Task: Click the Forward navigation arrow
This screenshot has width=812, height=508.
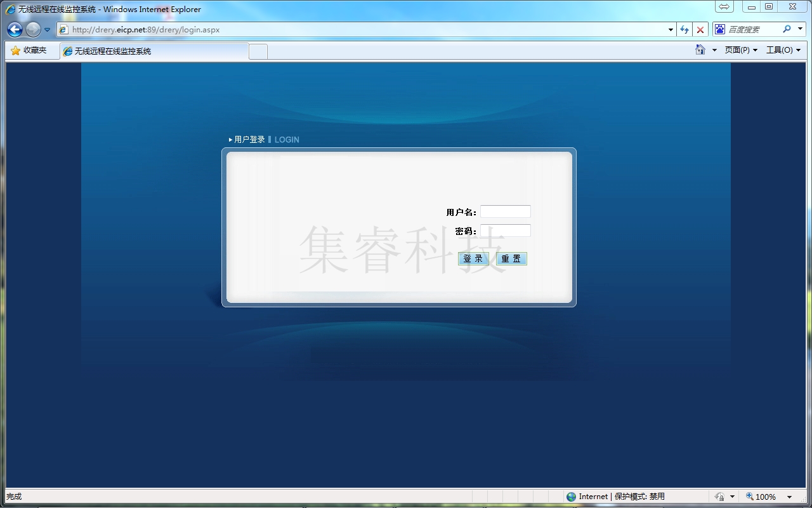Action: pyautogui.click(x=33, y=29)
